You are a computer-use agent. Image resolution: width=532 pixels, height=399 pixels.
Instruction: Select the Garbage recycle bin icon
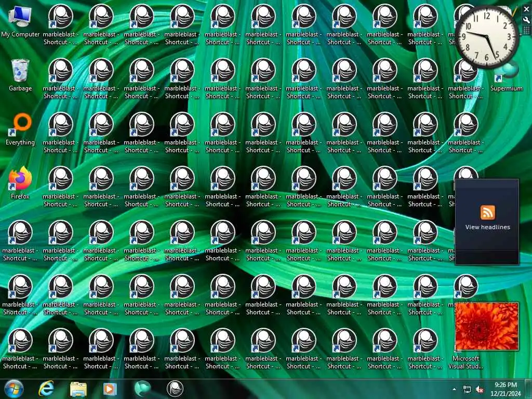20,75
